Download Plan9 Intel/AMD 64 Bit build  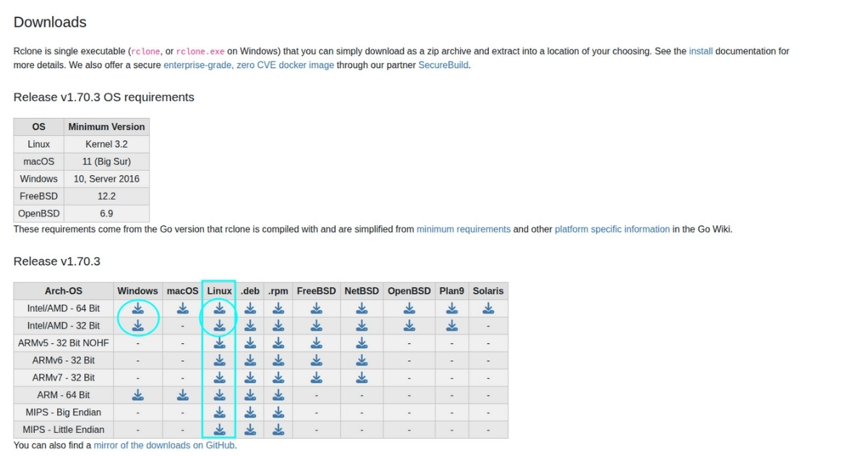[451, 308]
